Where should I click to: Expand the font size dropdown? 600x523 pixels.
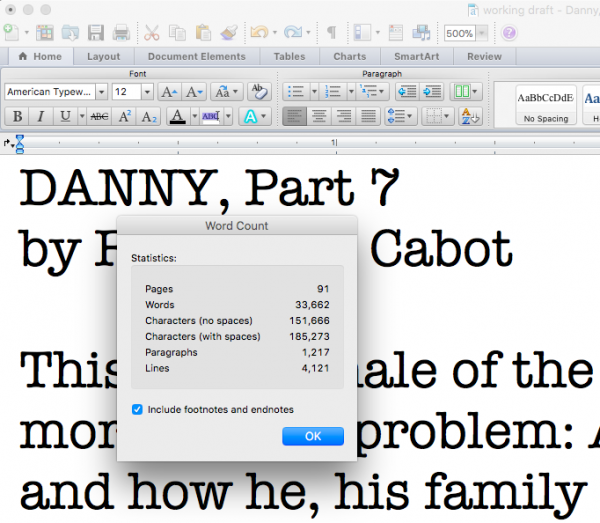click(x=148, y=91)
